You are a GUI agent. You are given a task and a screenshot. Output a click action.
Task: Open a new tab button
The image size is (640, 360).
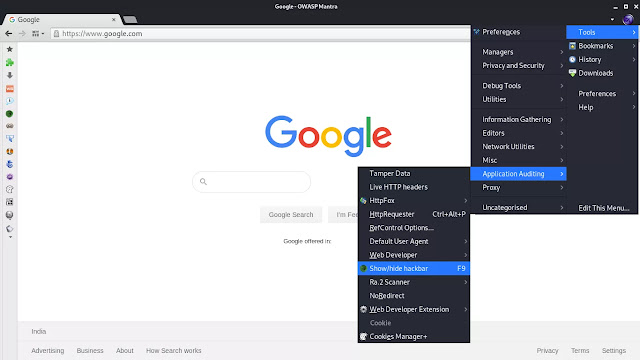coord(130,20)
